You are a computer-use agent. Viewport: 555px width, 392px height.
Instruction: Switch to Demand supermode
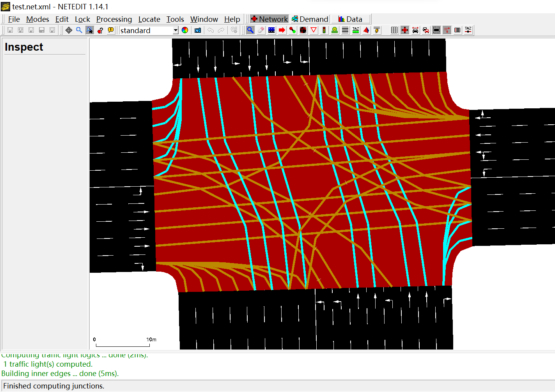[310, 19]
